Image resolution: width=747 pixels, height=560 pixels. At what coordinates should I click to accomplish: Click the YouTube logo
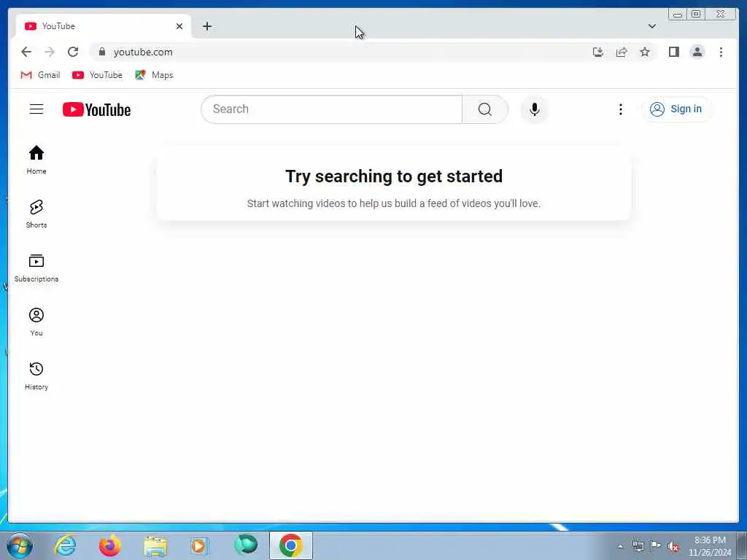(96, 109)
